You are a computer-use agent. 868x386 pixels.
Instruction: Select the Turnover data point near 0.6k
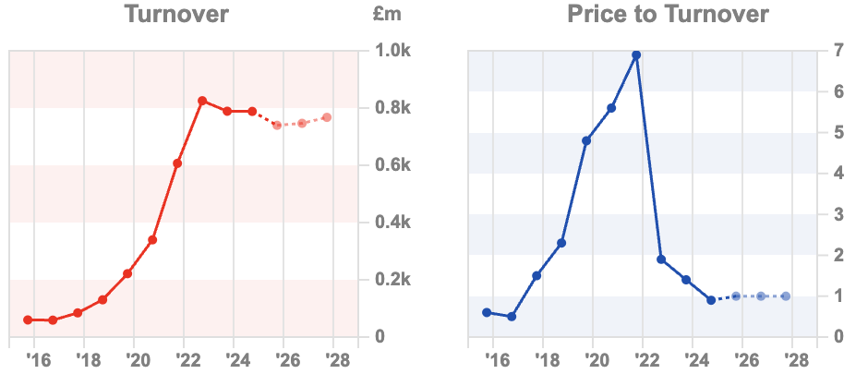coord(177,163)
